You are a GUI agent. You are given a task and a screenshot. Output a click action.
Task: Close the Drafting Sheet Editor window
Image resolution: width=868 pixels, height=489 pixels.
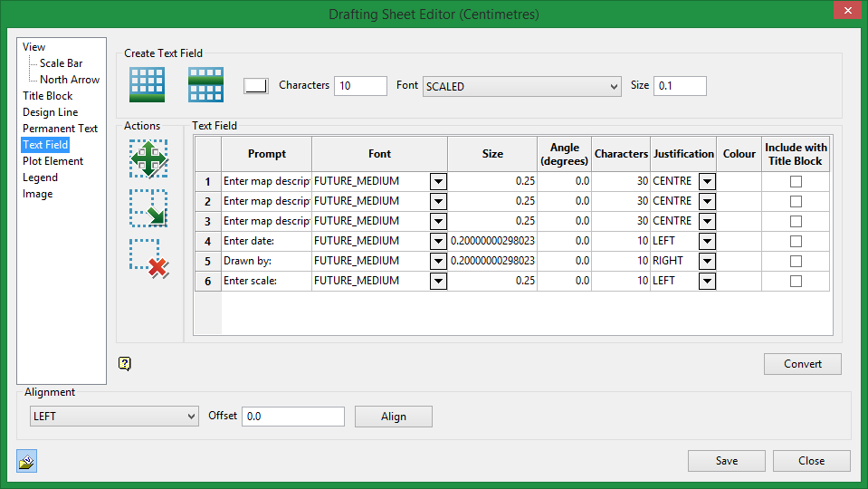point(846,12)
